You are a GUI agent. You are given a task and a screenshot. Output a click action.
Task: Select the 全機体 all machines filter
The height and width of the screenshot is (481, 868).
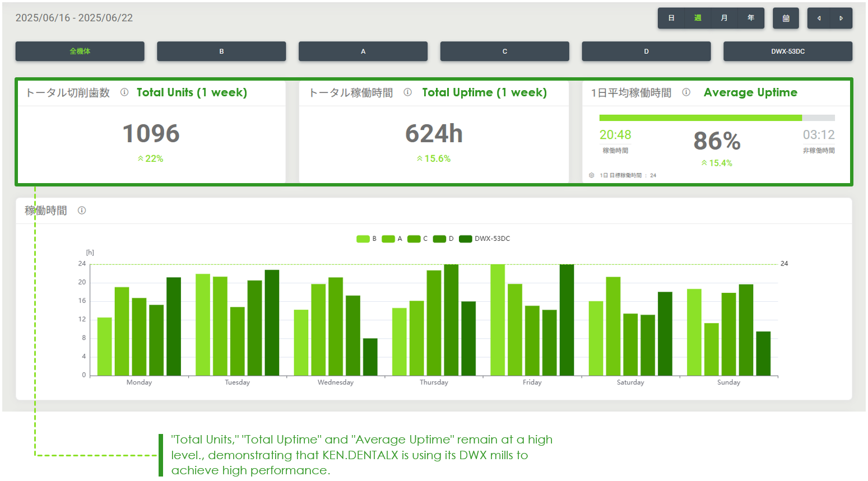click(x=80, y=51)
